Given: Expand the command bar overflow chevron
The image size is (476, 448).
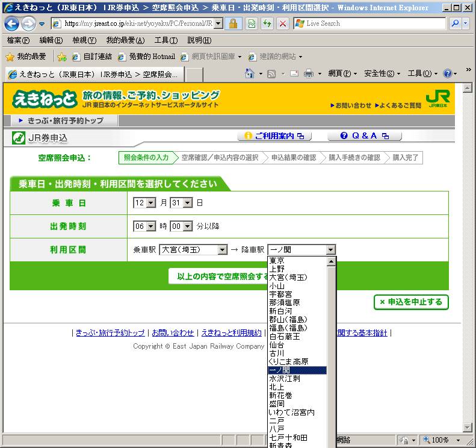Looking at the screenshot, I should (468, 70).
